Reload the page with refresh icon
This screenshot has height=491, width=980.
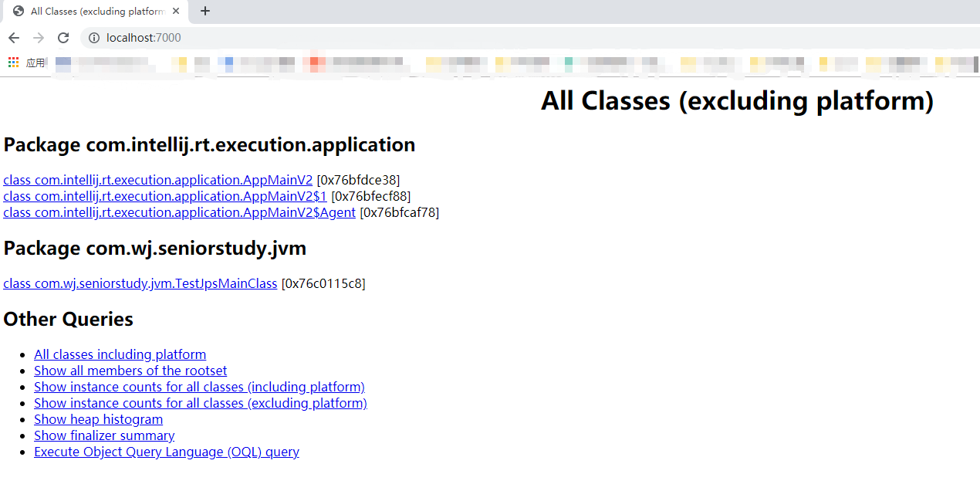(63, 38)
